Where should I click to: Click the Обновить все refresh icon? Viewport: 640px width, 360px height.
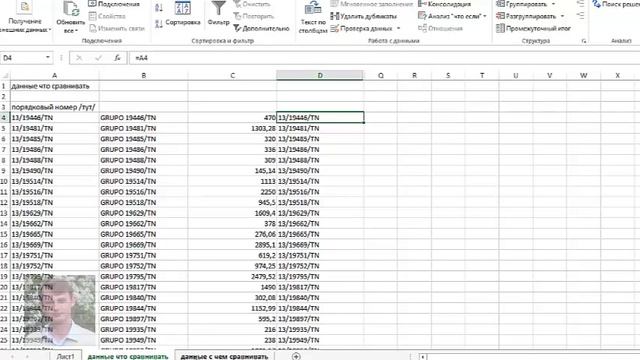(70, 9)
